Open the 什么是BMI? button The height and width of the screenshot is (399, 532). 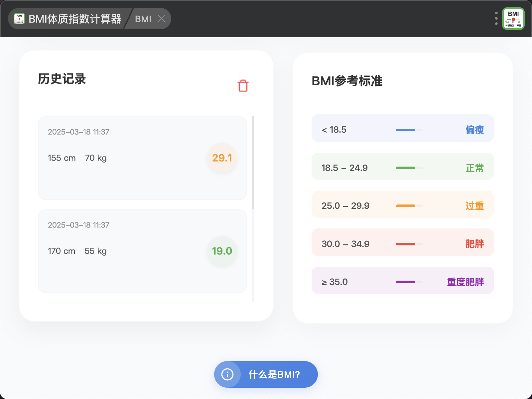click(274, 374)
